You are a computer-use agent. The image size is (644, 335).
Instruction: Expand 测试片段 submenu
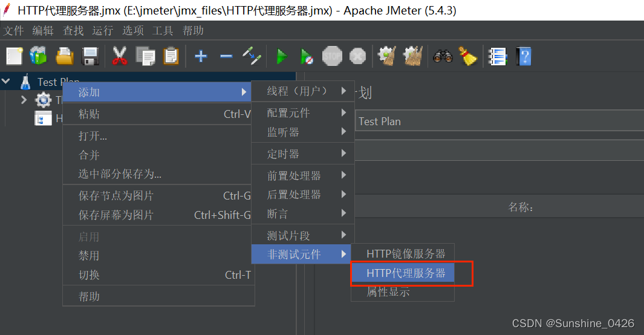tap(303, 235)
